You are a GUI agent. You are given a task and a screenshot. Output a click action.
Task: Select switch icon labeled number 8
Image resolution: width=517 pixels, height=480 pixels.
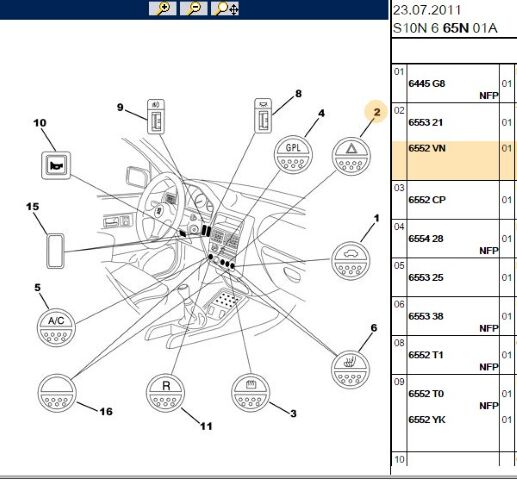click(263, 116)
